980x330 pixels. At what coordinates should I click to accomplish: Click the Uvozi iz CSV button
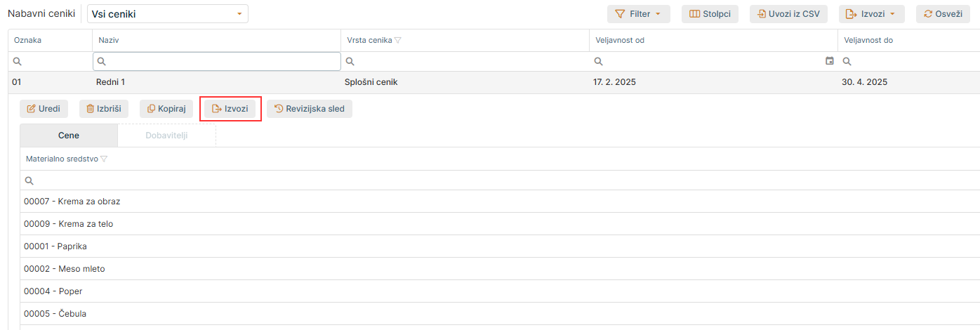(788, 14)
